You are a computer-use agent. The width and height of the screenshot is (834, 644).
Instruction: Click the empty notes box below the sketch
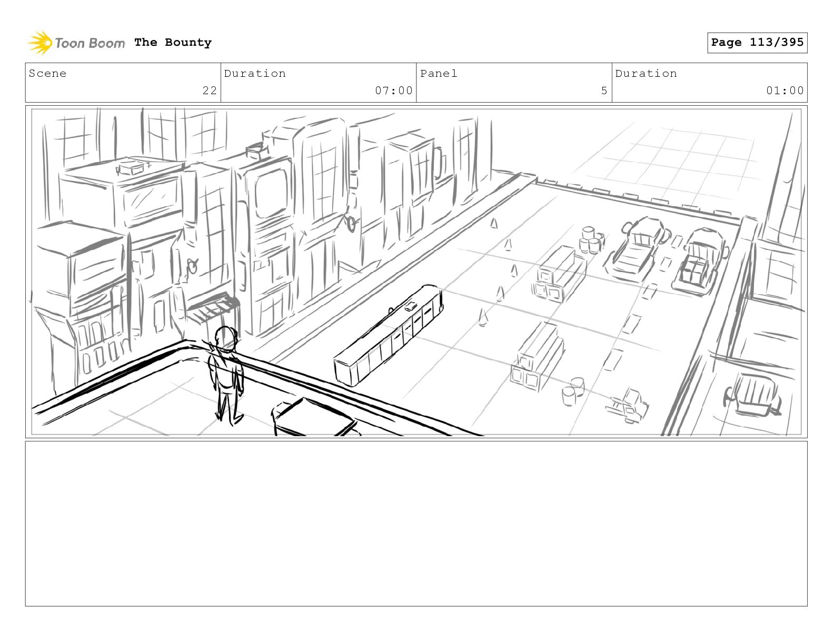[x=416, y=524]
